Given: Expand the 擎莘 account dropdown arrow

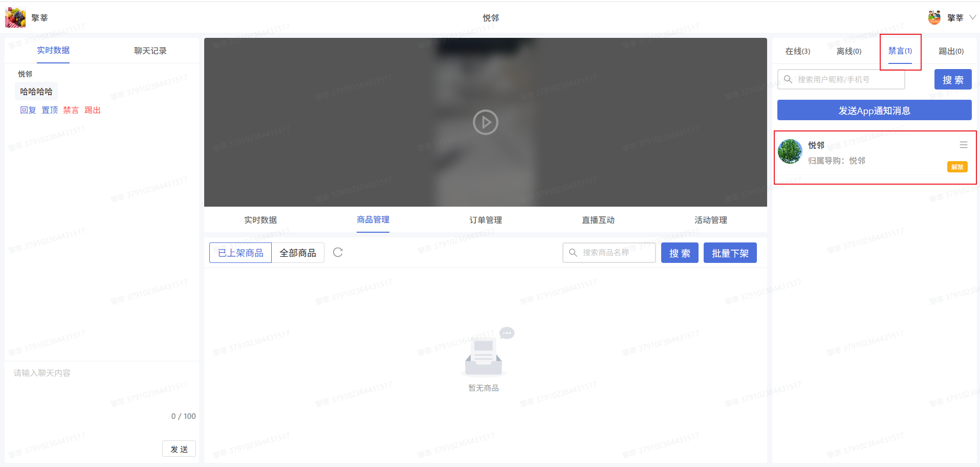Looking at the screenshot, I should tap(972, 17).
